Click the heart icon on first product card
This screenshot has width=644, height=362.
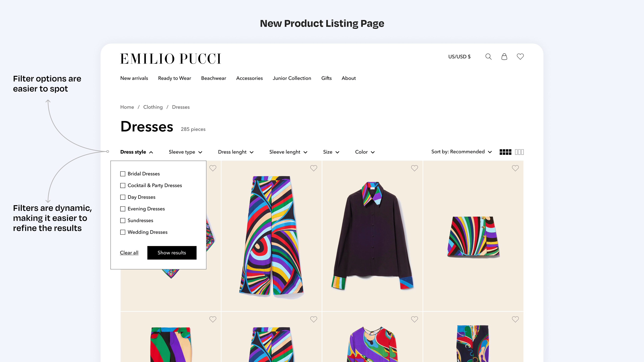click(213, 168)
